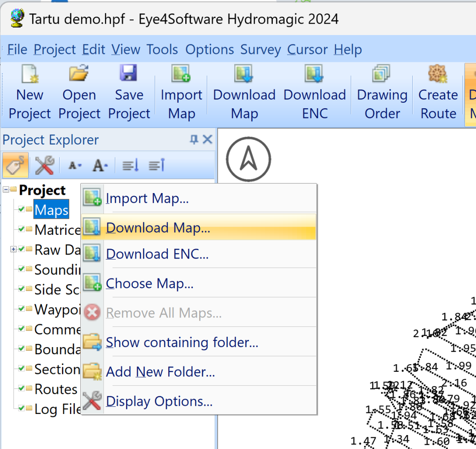Choose Show containing folder... from the context menu

(x=199, y=342)
